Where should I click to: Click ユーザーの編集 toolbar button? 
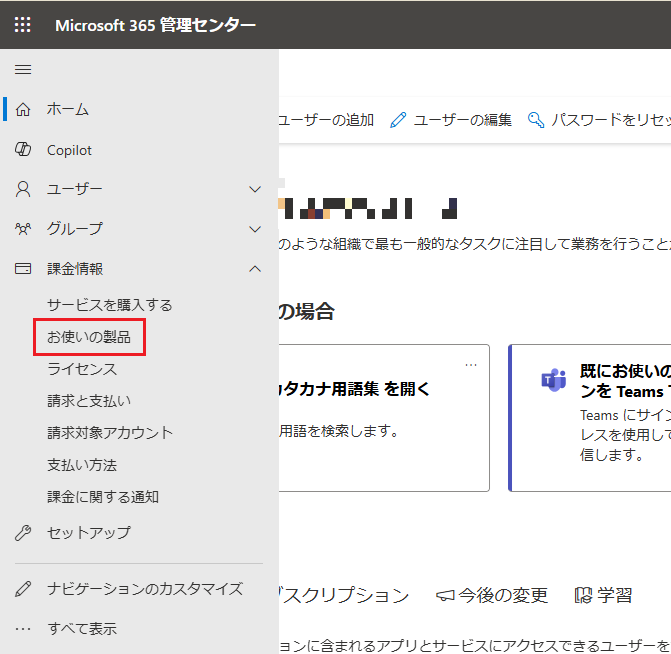(x=451, y=120)
